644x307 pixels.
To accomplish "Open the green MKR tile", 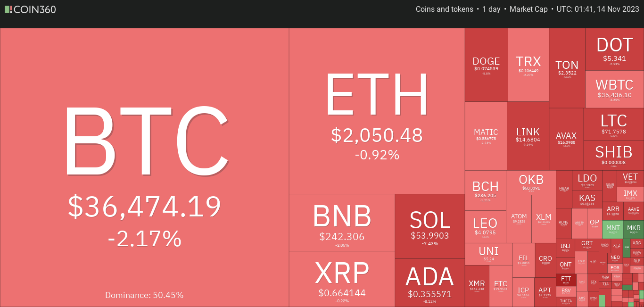I will (x=634, y=229).
